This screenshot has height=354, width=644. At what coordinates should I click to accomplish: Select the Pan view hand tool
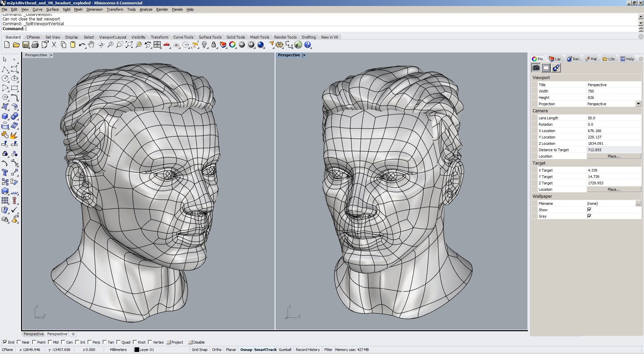[x=91, y=45]
